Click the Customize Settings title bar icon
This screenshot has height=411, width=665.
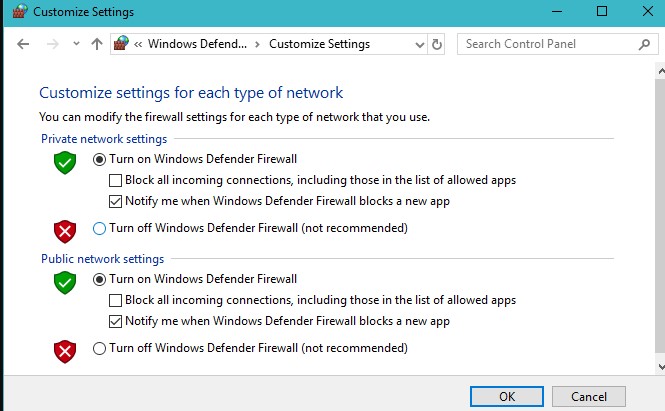click(20, 11)
